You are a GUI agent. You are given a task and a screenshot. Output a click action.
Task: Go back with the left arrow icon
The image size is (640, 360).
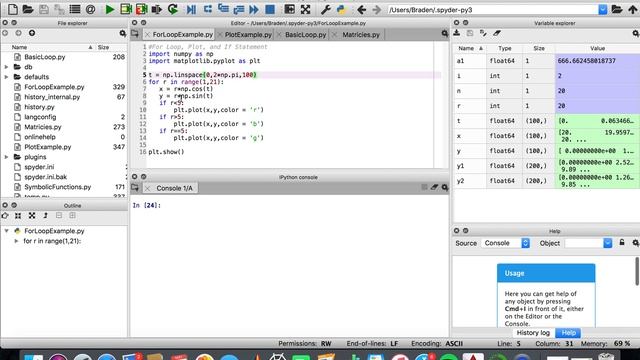click(361, 9)
